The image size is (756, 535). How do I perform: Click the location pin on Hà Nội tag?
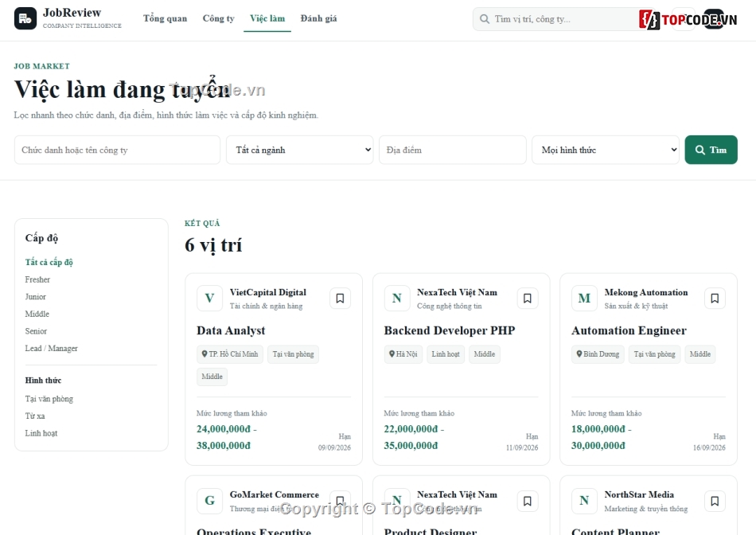click(392, 353)
